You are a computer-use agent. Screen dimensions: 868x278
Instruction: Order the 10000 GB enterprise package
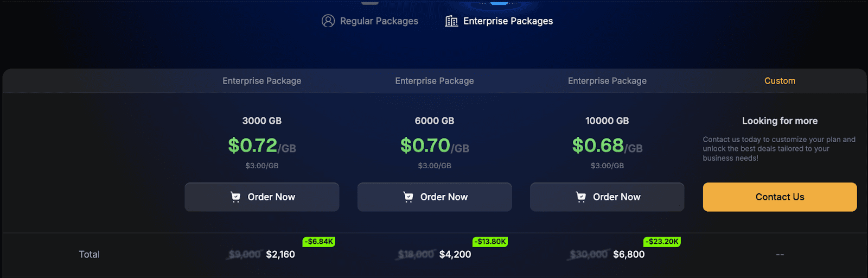[607, 197]
